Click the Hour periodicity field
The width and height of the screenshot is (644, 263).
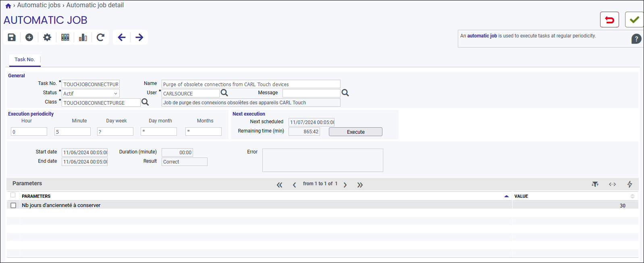coord(29,132)
